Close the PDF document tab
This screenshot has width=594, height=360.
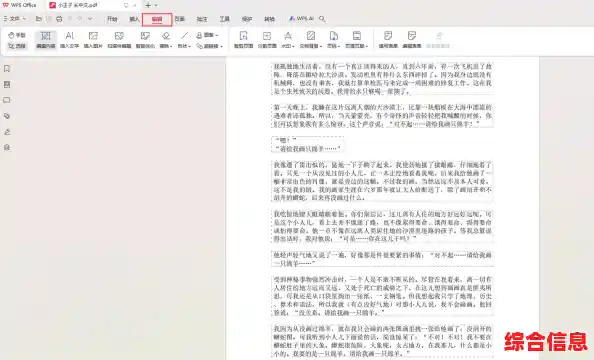click(134, 5)
